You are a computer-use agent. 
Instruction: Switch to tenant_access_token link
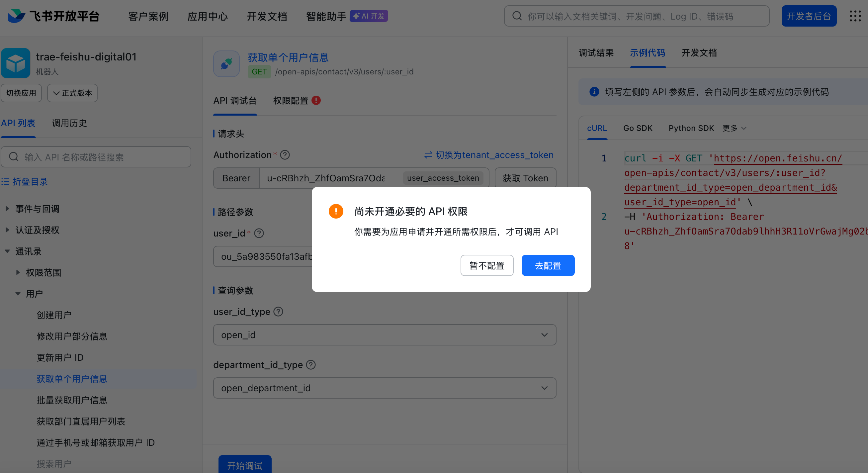[x=488, y=155]
